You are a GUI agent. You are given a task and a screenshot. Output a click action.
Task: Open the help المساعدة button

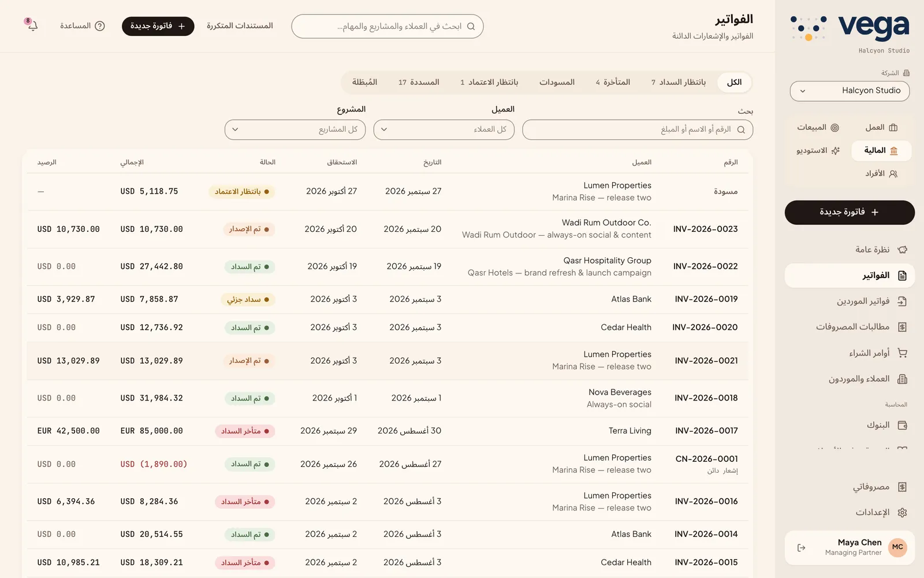tap(83, 26)
